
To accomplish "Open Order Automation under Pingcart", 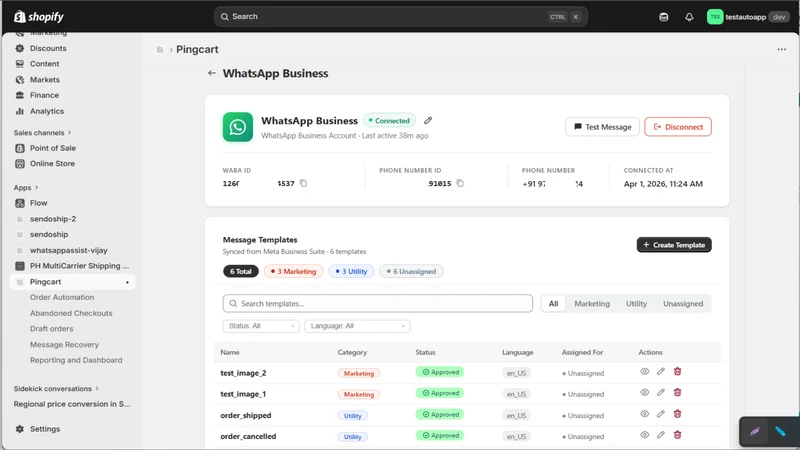I will click(x=62, y=297).
